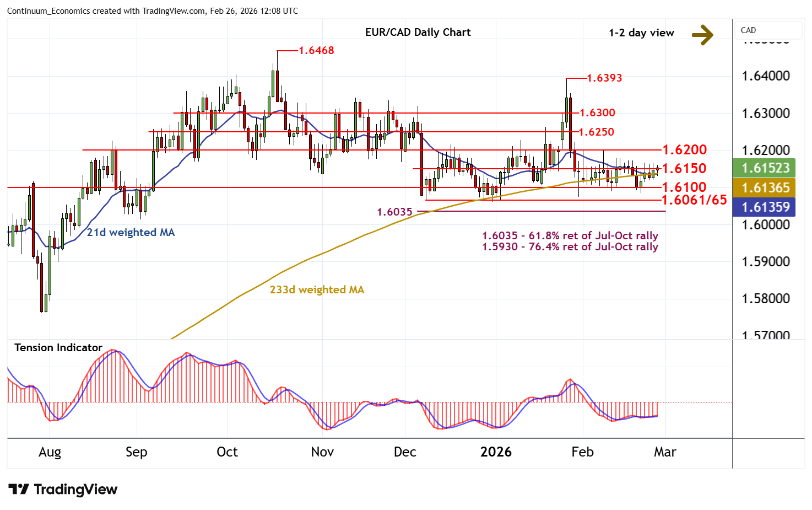
Task: Select the 1.6200 resistance level label
Action: click(684, 150)
